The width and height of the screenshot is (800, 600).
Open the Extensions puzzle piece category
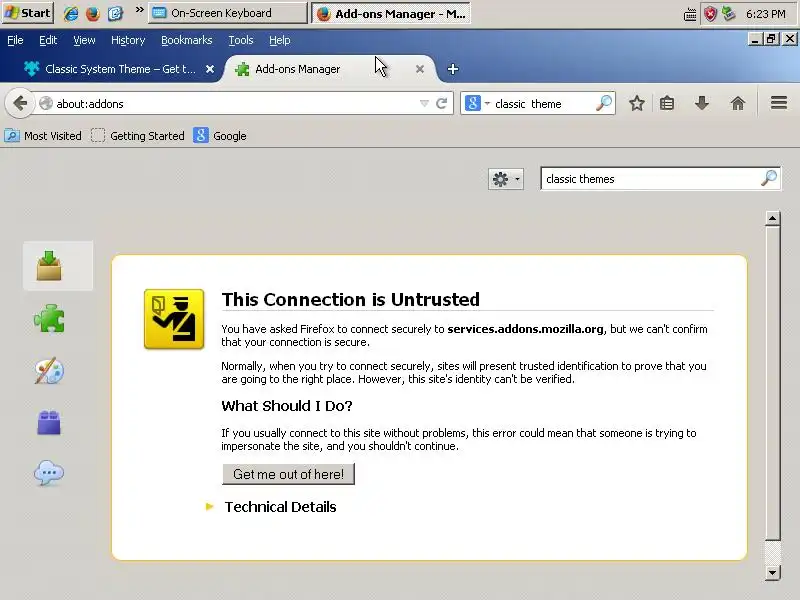pyautogui.click(x=49, y=319)
